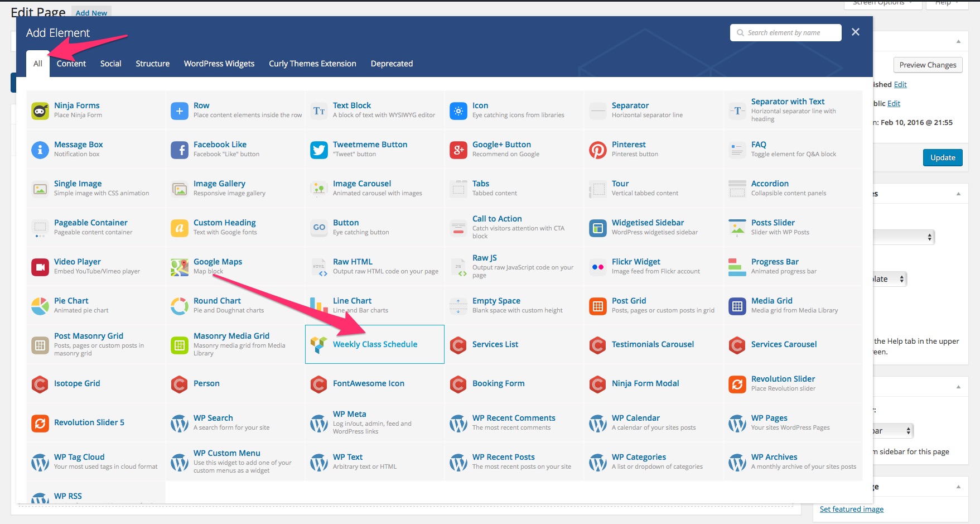The image size is (980, 524).
Task: Click the Flickr Widget icon
Action: [598, 267]
